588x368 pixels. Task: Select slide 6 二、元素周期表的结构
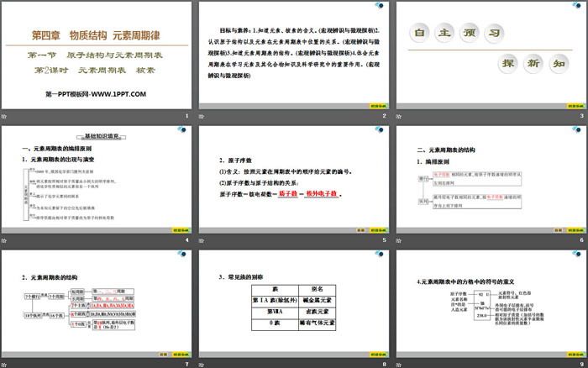[x=491, y=179]
